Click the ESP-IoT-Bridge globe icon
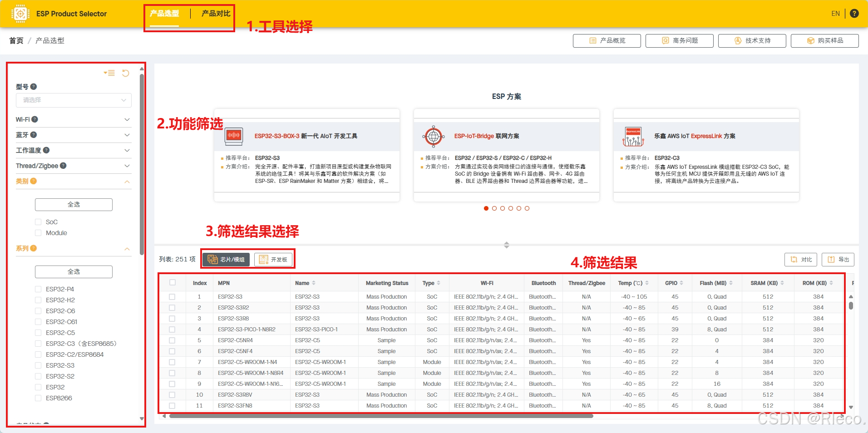Image resolution: width=868 pixels, height=433 pixels. 434,136
